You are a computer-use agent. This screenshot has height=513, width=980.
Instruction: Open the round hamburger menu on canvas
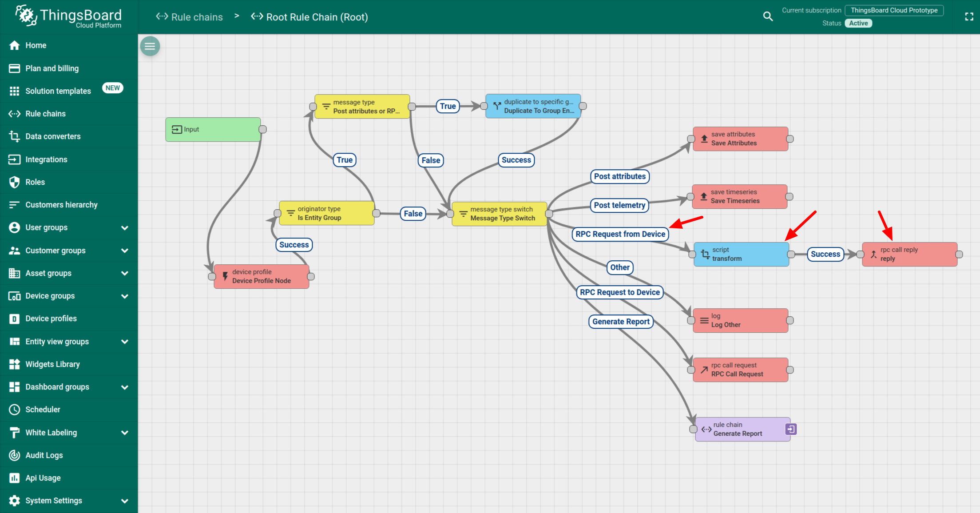[x=150, y=46]
